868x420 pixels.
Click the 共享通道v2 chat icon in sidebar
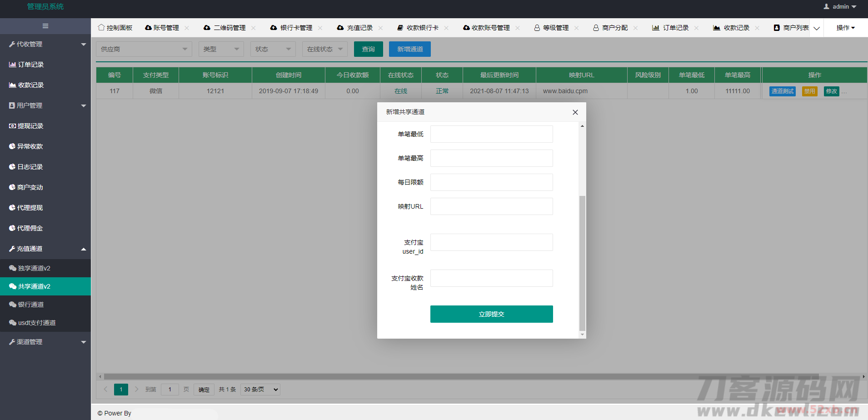coord(12,286)
